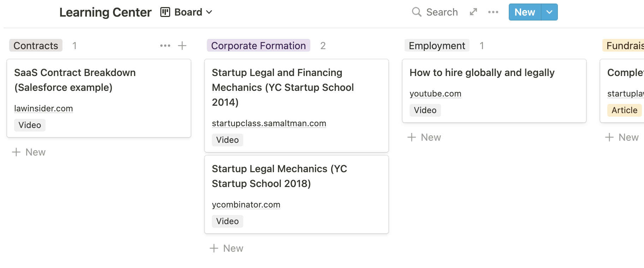The width and height of the screenshot is (644, 268).
Task: Select the Contracts group label
Action: 36,45
